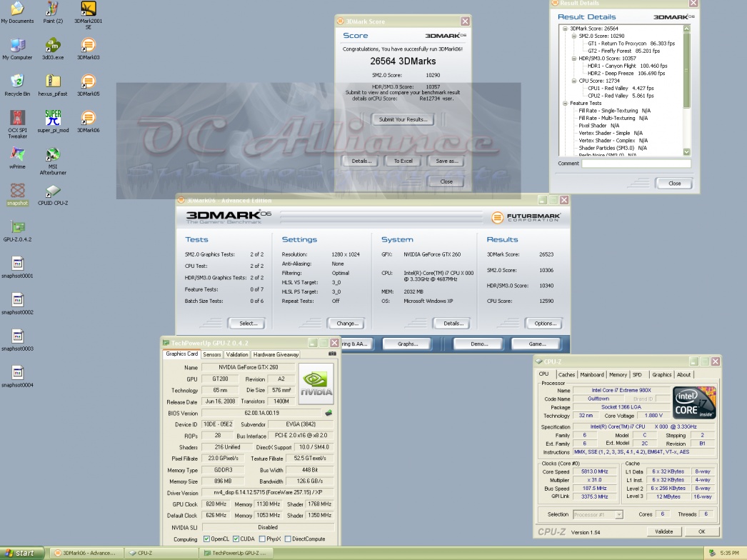747x560 pixels.
Task: Click the Submit Your Results button
Action: pos(403,119)
